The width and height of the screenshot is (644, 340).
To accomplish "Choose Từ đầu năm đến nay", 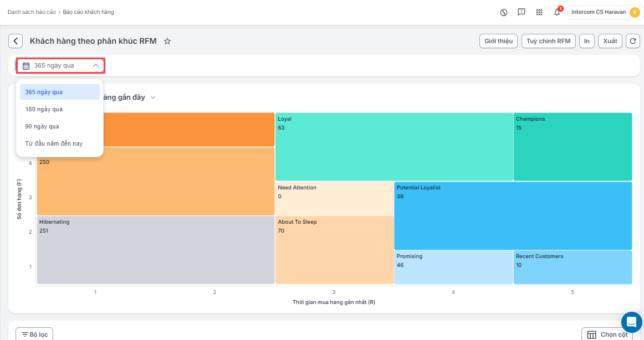I will pos(54,143).
